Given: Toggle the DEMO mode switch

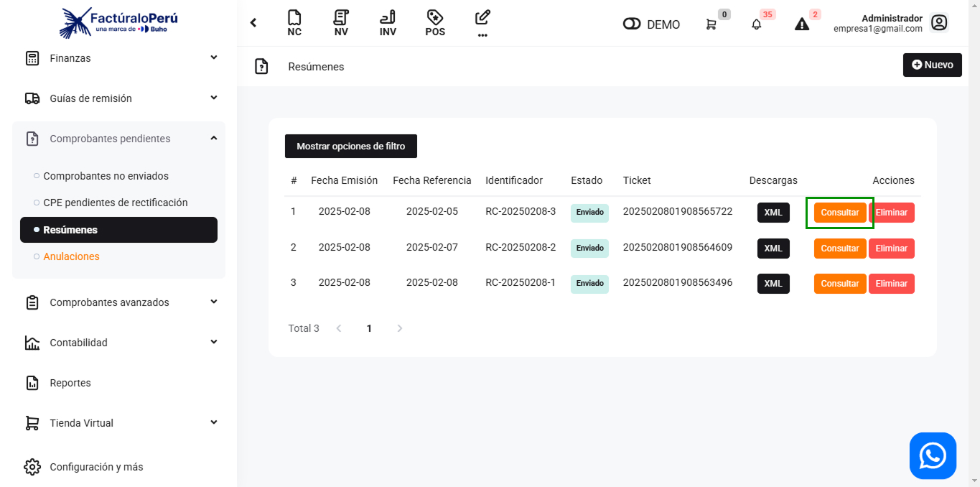Looking at the screenshot, I should click(x=632, y=24).
